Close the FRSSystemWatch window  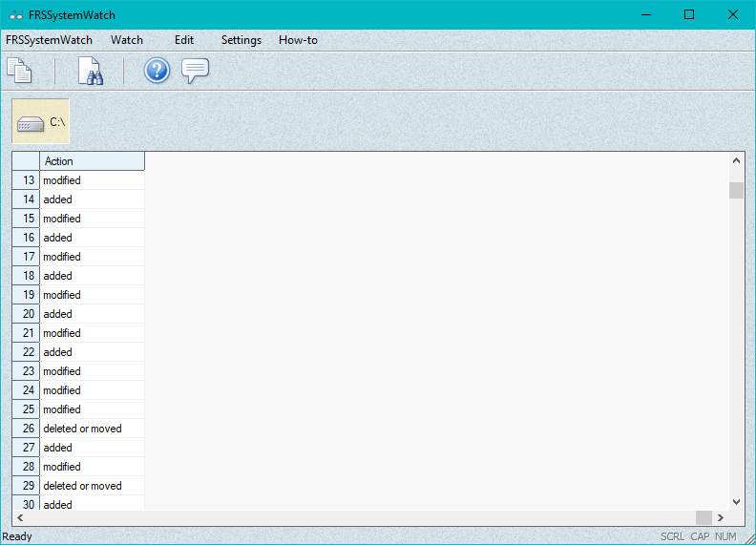[x=733, y=15]
